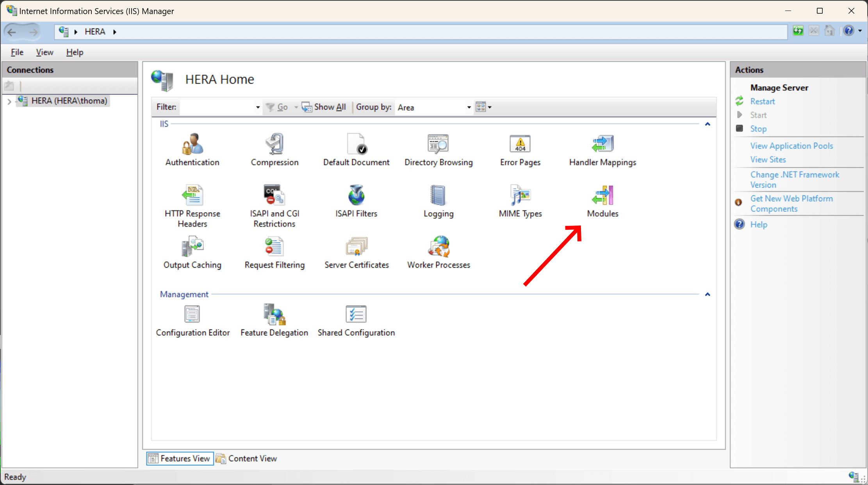Viewport: 868px width, 485px height.
Task: Select the Default Document icon
Action: pyautogui.click(x=356, y=150)
